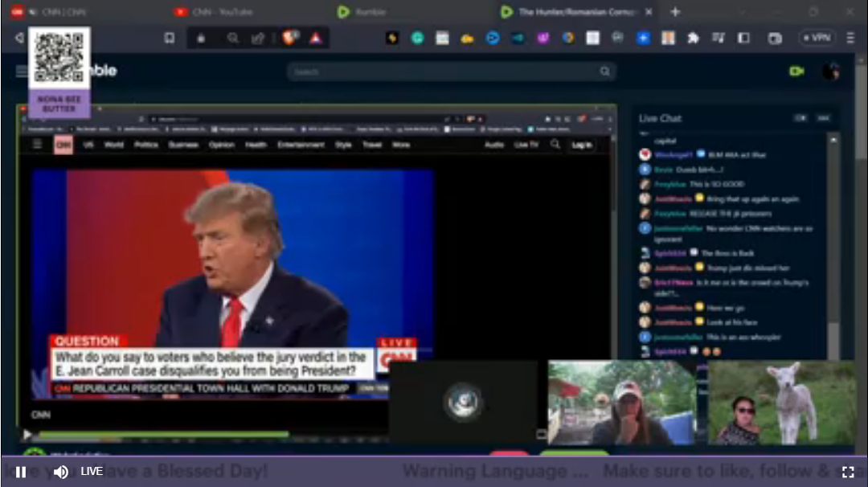Click the CNN logo in the stream
The width and height of the screenshot is (868, 487).
(63, 145)
